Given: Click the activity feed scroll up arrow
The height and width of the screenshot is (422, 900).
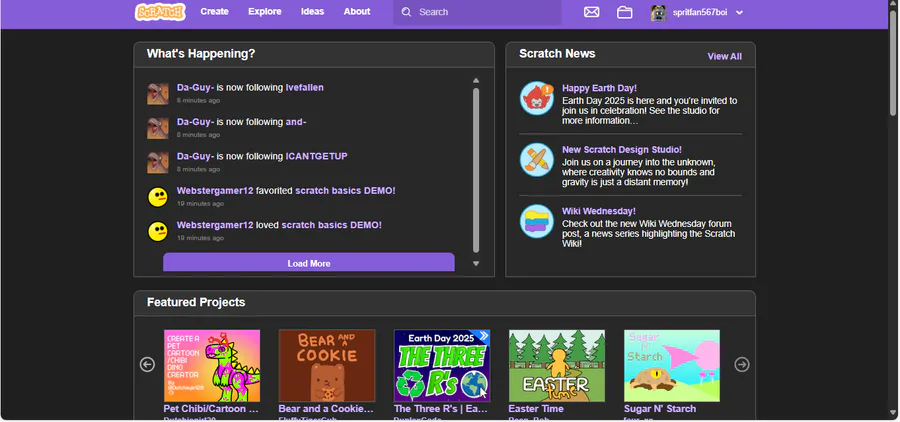Looking at the screenshot, I should pyautogui.click(x=476, y=81).
